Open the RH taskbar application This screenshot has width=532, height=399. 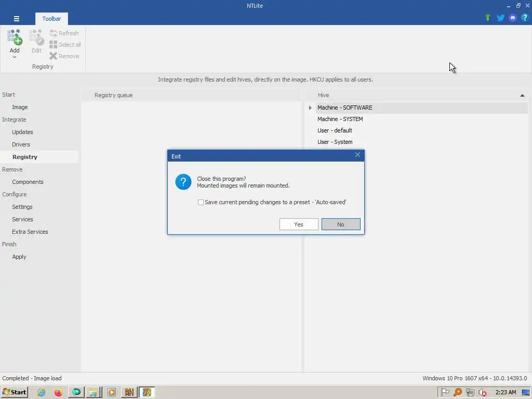coord(129,392)
